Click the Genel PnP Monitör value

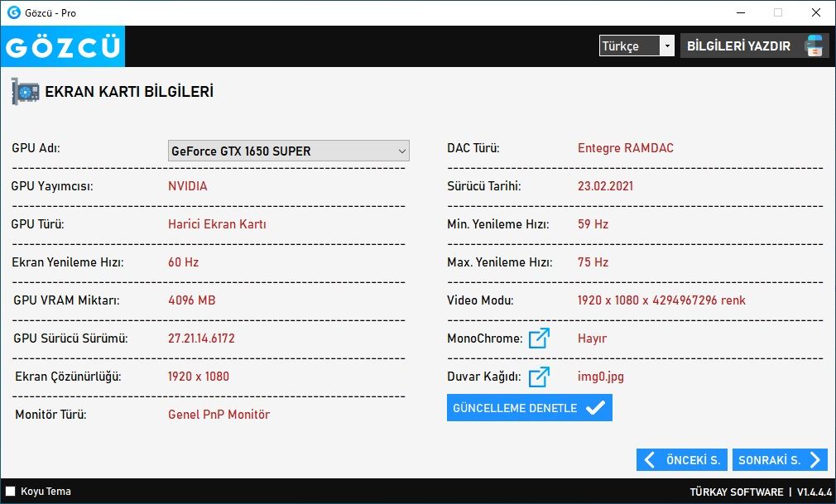point(219,415)
